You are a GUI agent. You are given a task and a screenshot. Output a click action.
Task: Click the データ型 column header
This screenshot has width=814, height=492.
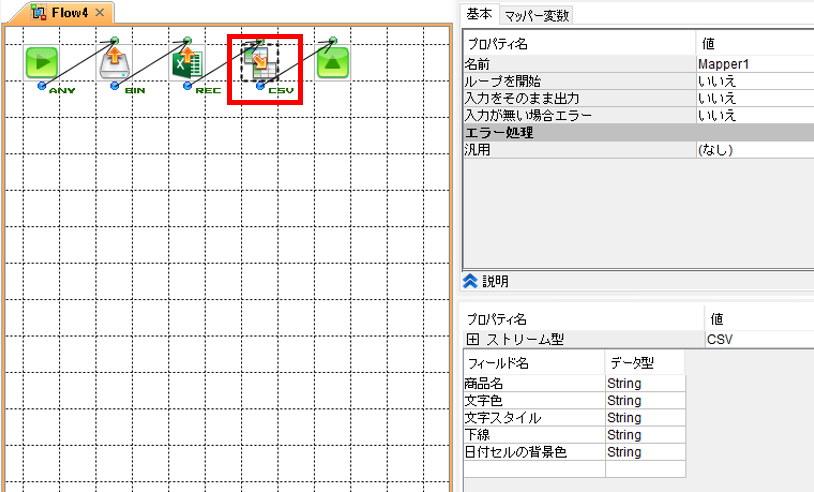[645, 363]
